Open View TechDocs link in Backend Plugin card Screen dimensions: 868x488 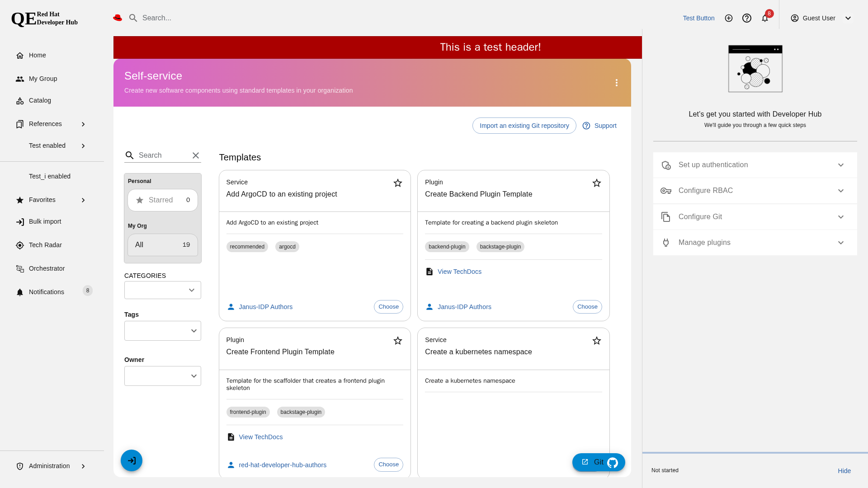pos(459,272)
